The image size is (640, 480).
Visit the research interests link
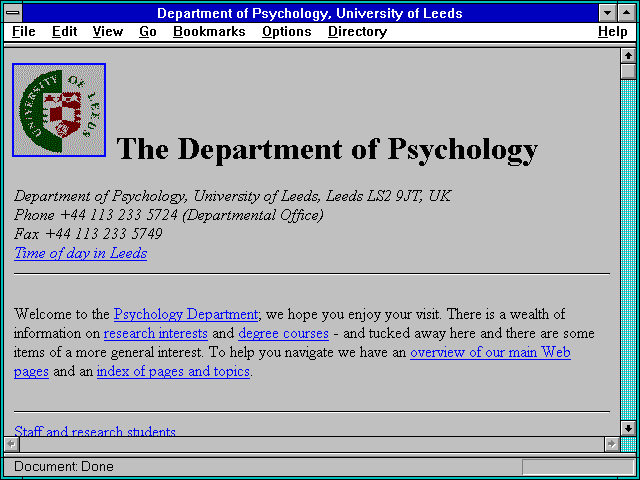pyautogui.click(x=156, y=333)
